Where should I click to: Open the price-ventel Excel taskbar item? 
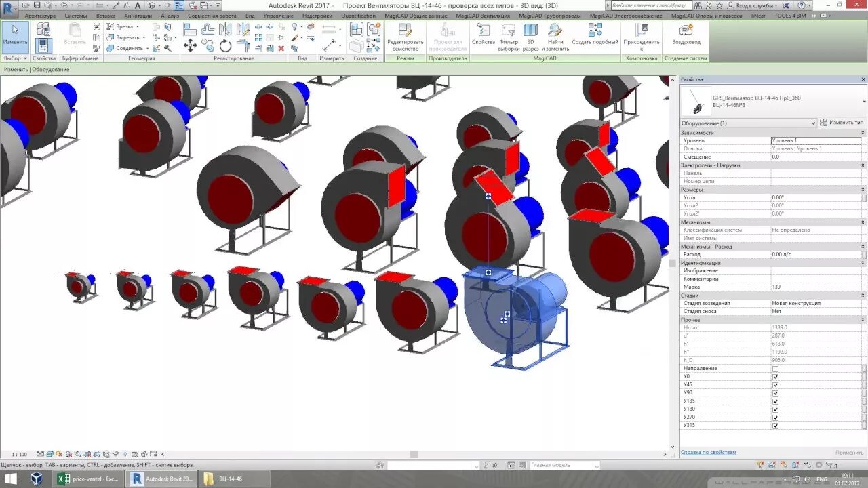click(x=87, y=479)
